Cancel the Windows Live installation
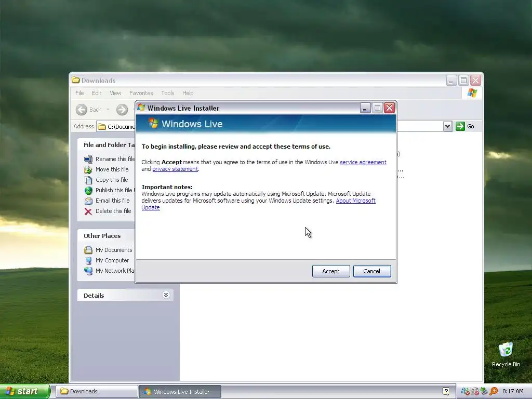Viewport: 532px width, 399px height. click(x=372, y=271)
